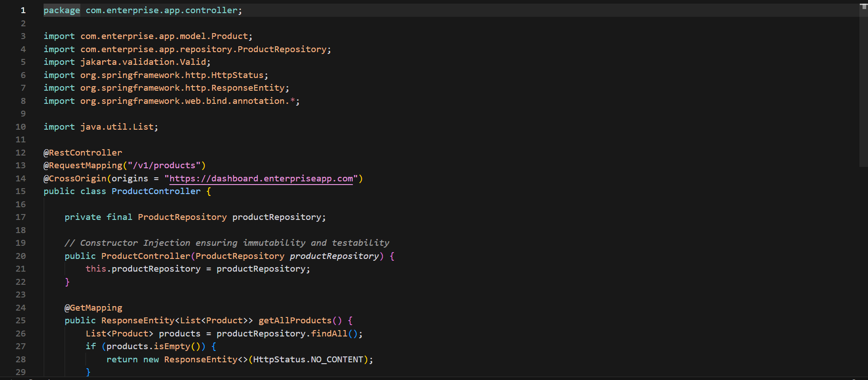Click line number 12 in the gutter

pyautogui.click(x=21, y=153)
